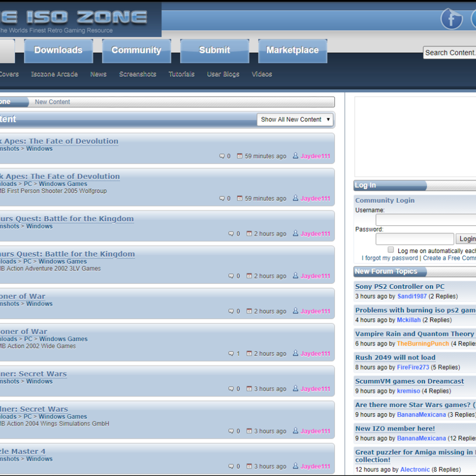Enable Log me on automatically checkbox
Screen dimensions: 476x476
(391, 250)
